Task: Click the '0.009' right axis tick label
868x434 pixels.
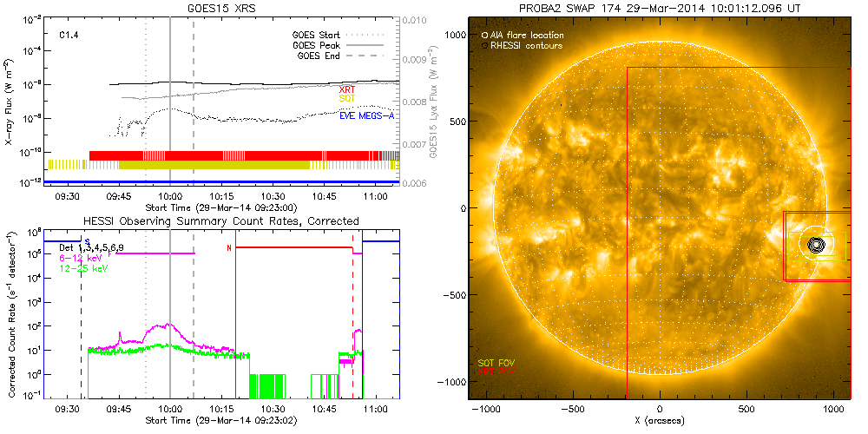Action: pos(414,60)
